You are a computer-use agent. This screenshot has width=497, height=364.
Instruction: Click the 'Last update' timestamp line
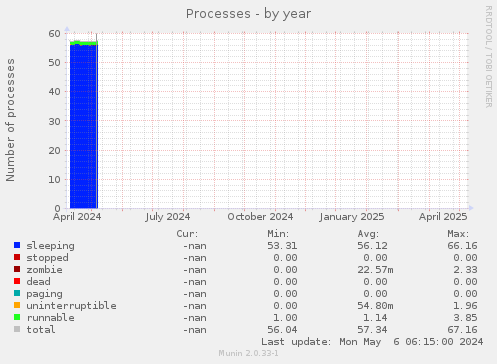pyautogui.click(x=372, y=342)
